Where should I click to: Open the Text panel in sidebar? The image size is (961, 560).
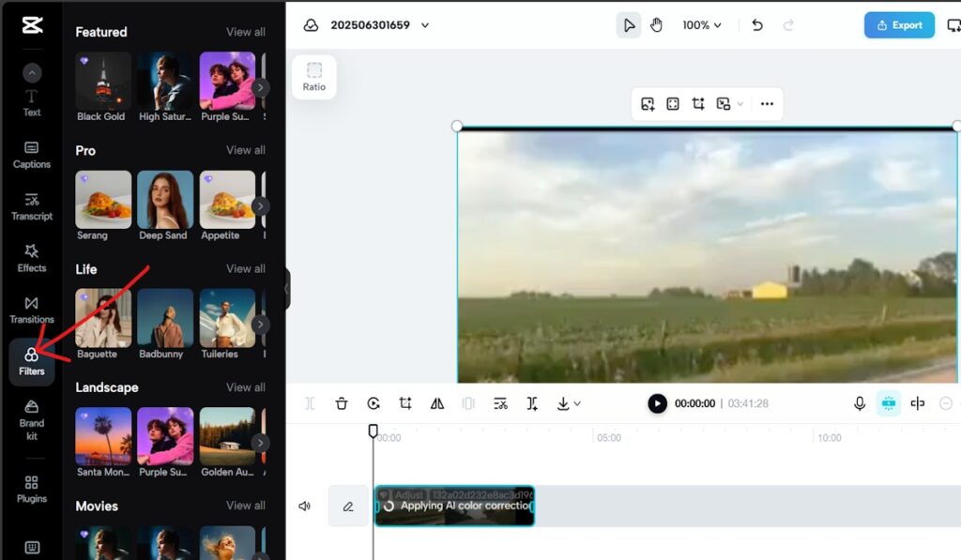(x=32, y=102)
